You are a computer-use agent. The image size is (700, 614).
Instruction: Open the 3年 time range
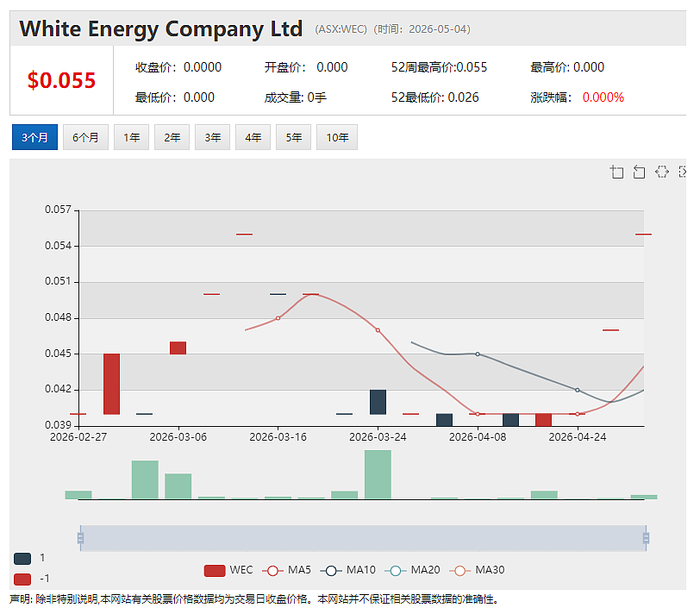[x=212, y=137]
